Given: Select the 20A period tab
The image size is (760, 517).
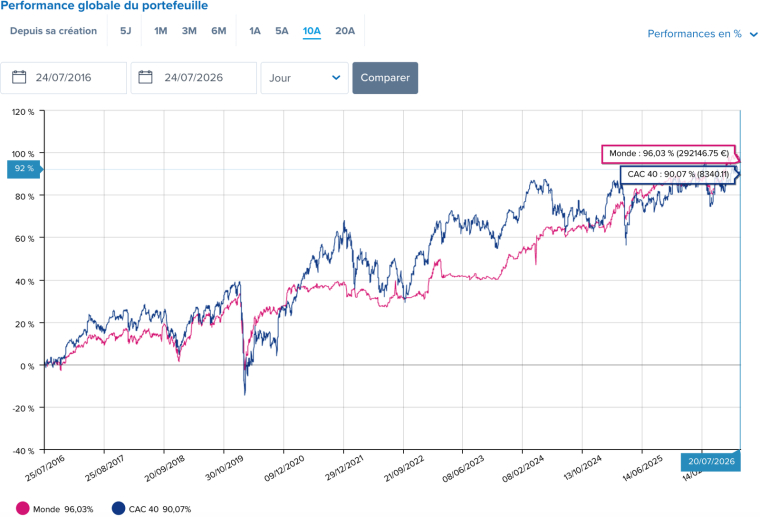Looking at the screenshot, I should click(345, 31).
